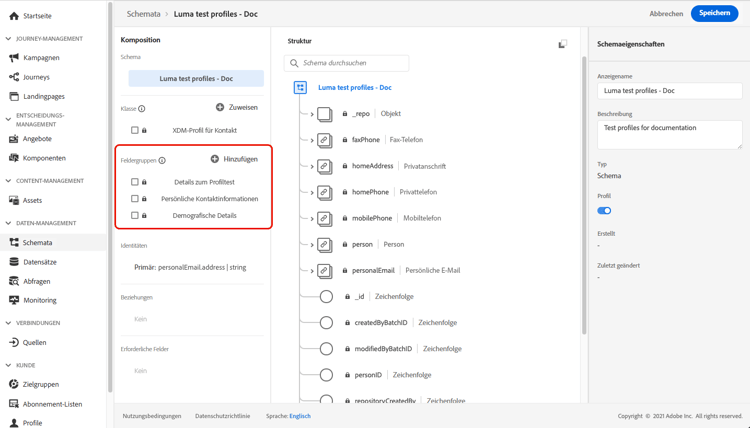Click the Quellen arrow icon
Image resolution: width=750 pixels, height=428 pixels.
coord(14,342)
